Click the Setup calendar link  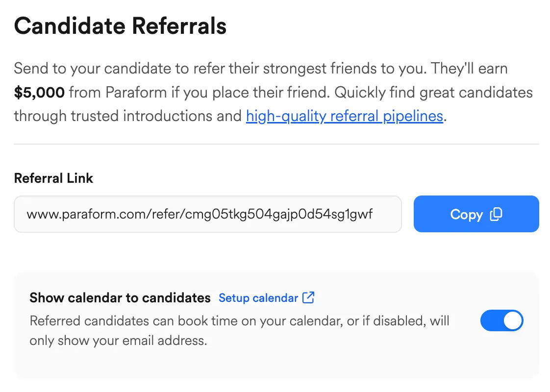259,297
